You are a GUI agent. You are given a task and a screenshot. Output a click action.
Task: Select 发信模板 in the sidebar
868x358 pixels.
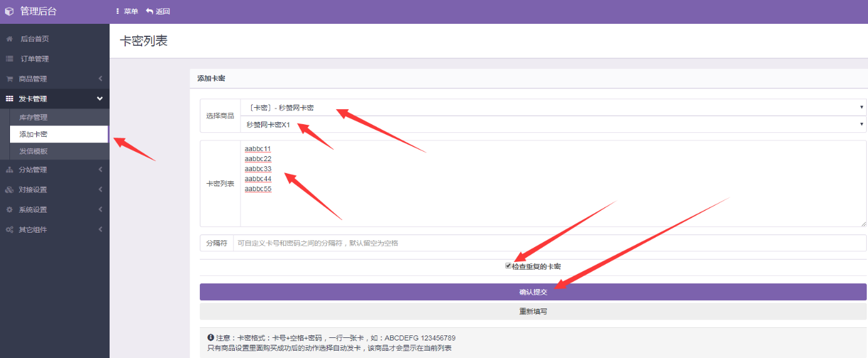[33, 151]
